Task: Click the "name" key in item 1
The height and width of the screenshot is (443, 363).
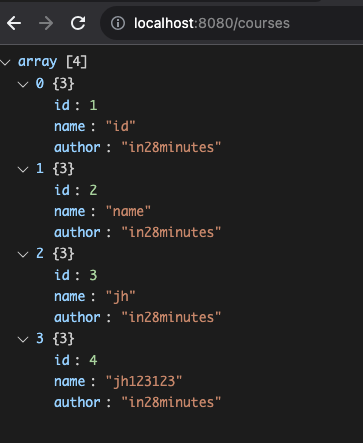Action: [x=70, y=211]
